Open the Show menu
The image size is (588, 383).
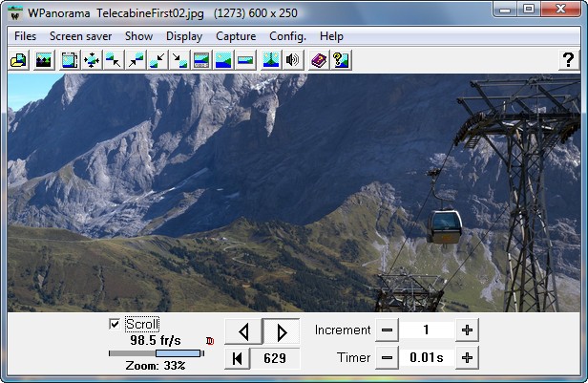click(138, 36)
